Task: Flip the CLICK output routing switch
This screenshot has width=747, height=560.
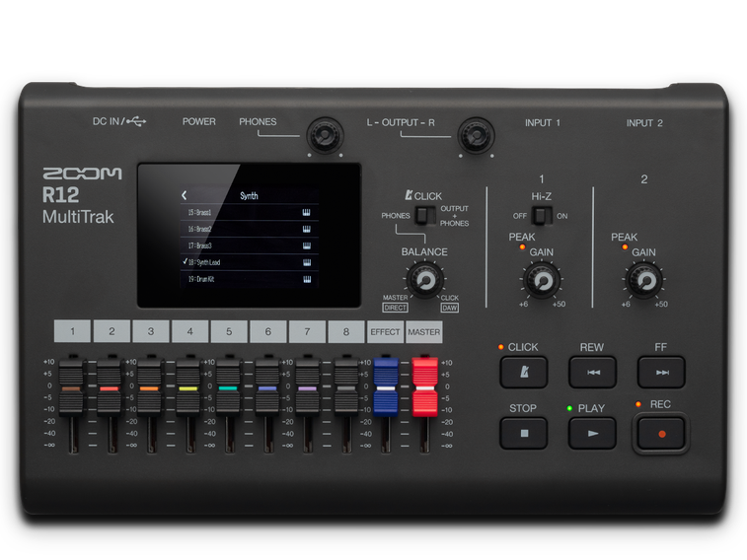Action: click(424, 216)
